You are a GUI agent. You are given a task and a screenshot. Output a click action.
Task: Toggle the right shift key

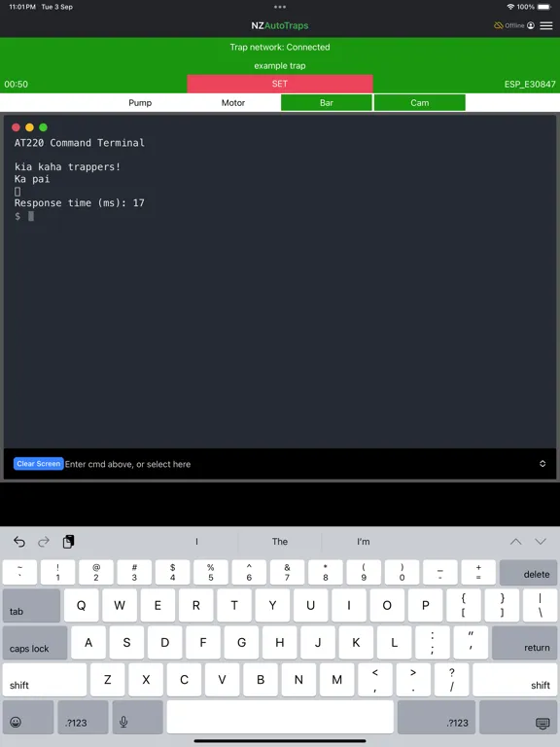click(514, 680)
